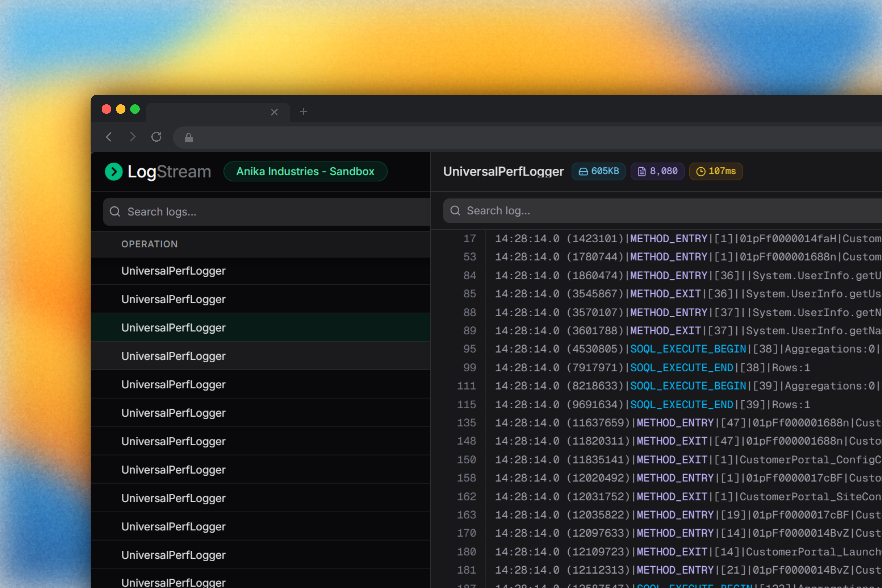Select log line 135 METHOD_ENTRY [47]

coord(656,423)
